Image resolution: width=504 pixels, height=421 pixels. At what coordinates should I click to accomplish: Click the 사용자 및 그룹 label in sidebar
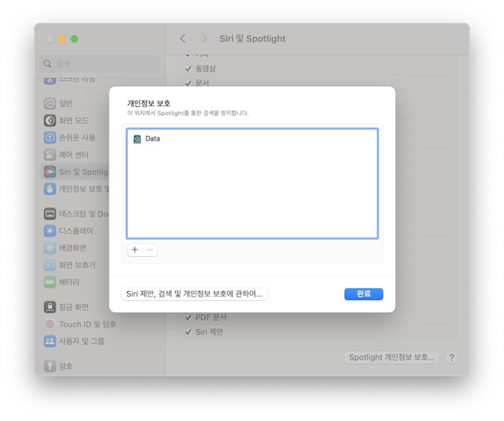81,341
